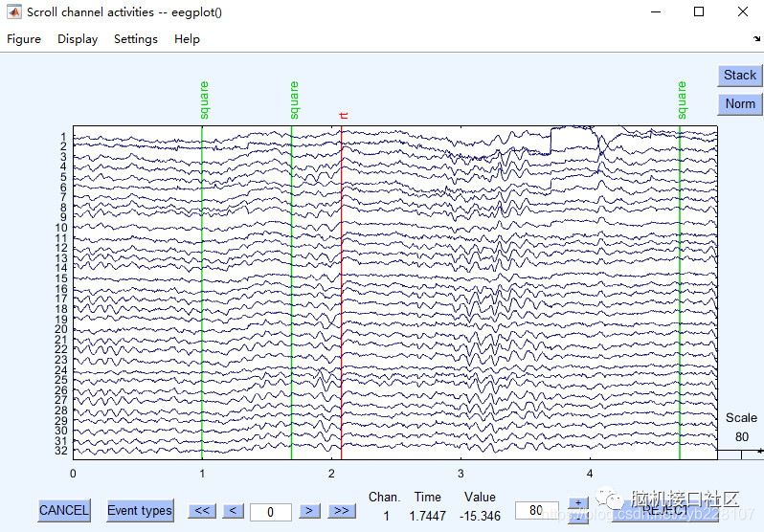764x532 pixels.
Task: Click the time readout value 1.7447
Action: click(x=428, y=516)
